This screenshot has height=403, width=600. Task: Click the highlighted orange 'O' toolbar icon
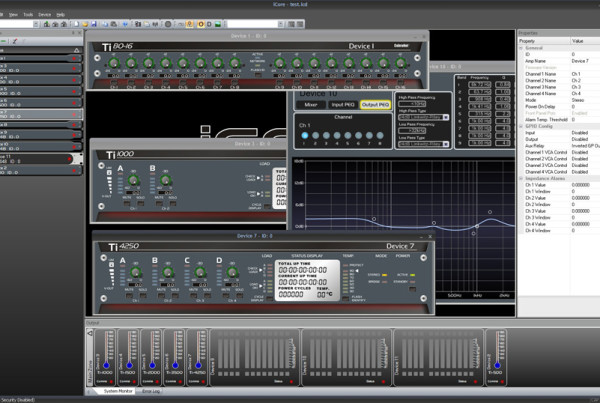click(x=201, y=24)
